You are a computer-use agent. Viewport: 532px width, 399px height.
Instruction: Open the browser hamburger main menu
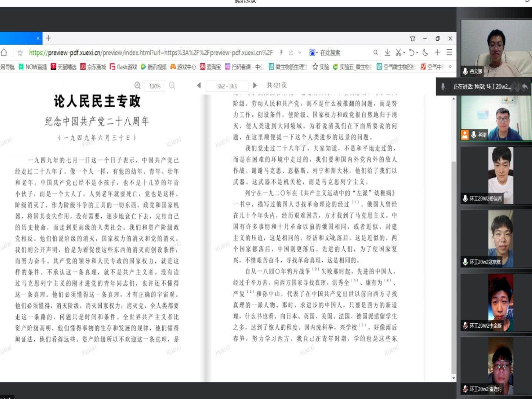coord(449,52)
